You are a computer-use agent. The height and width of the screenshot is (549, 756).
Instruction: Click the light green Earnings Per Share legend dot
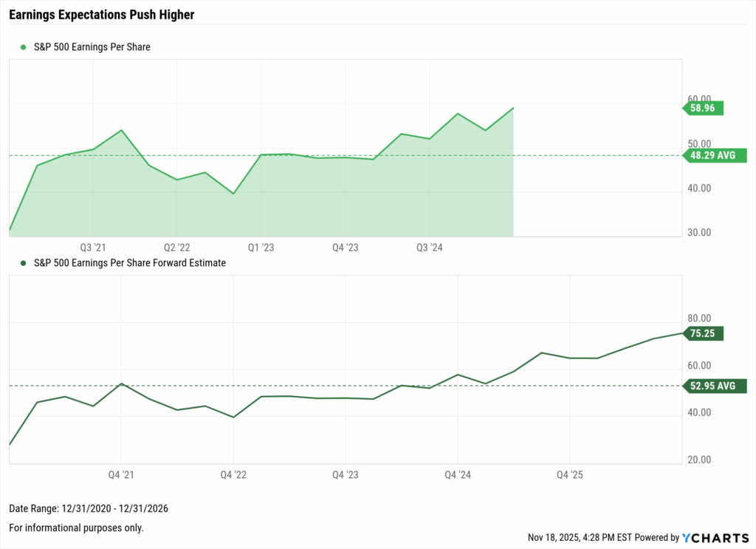pos(24,47)
